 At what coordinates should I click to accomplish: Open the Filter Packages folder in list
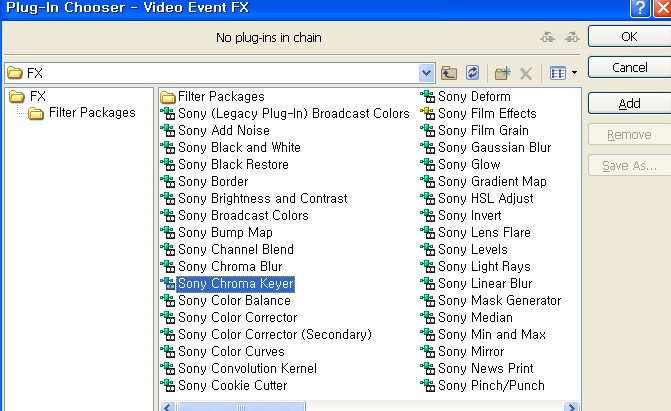click(213, 97)
